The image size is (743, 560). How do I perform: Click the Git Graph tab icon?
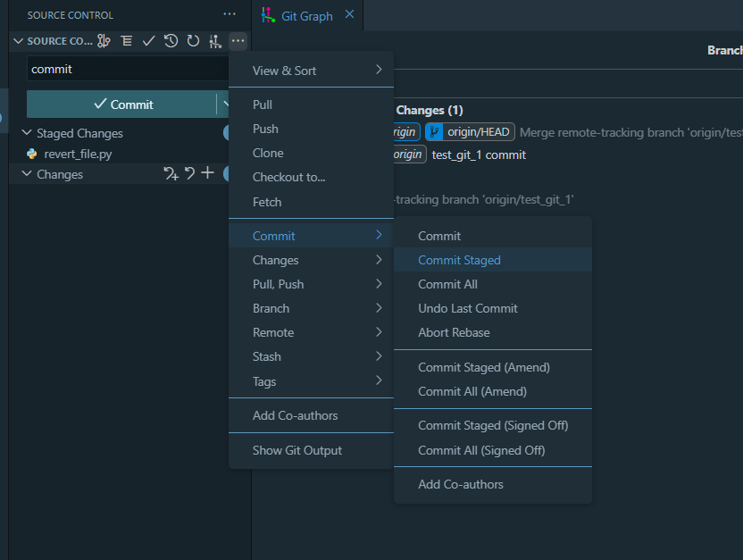[x=268, y=15]
